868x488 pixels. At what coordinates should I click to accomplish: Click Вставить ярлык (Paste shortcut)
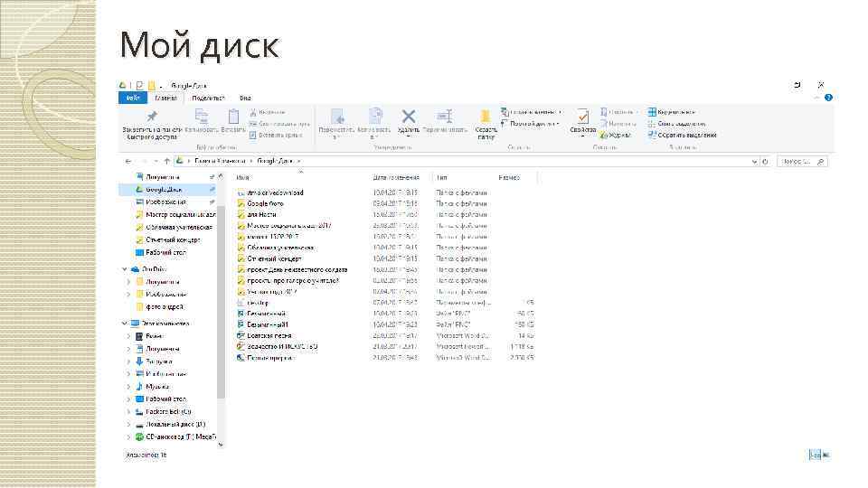[x=275, y=135]
